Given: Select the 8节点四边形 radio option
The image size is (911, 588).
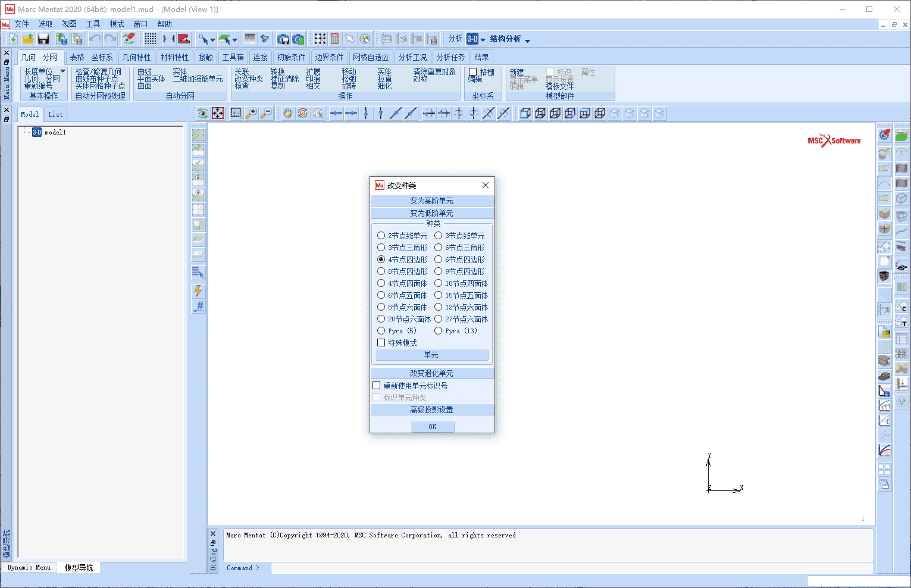Looking at the screenshot, I should pos(381,271).
